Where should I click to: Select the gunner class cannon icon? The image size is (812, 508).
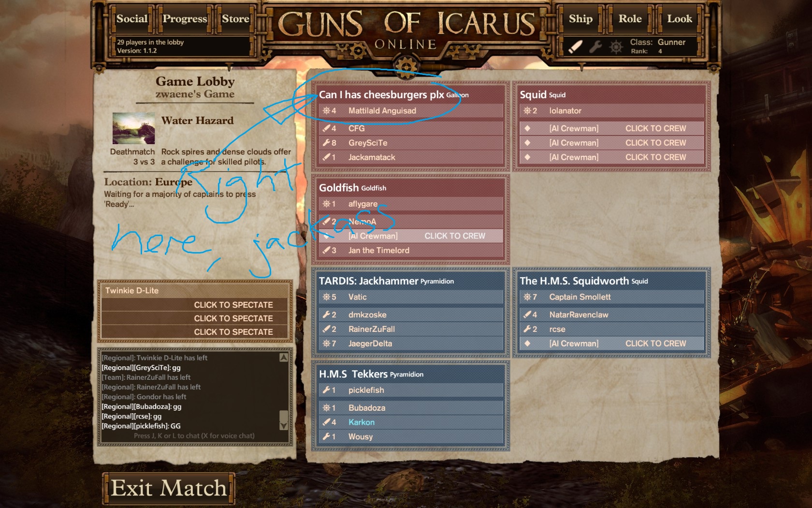[x=575, y=46]
